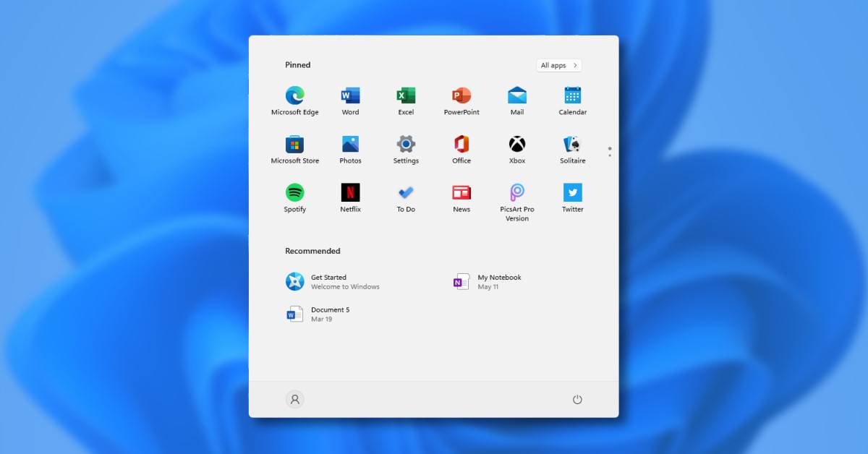Launch Netflix from pinned apps

(x=350, y=193)
